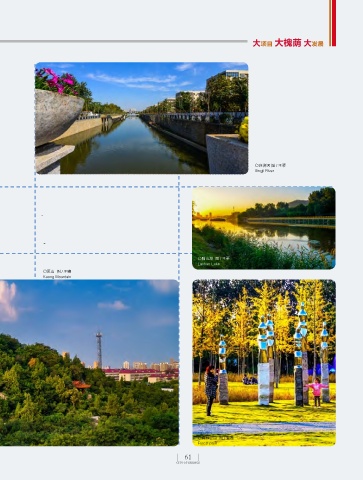This screenshot has width=363, height=480.
Task: Click the red-roofed buildings in mountain photo
Action: click(x=141, y=374)
